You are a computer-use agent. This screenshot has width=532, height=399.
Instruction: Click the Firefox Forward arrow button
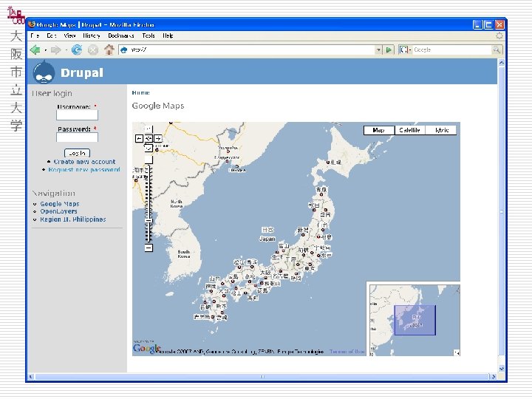click(55, 50)
